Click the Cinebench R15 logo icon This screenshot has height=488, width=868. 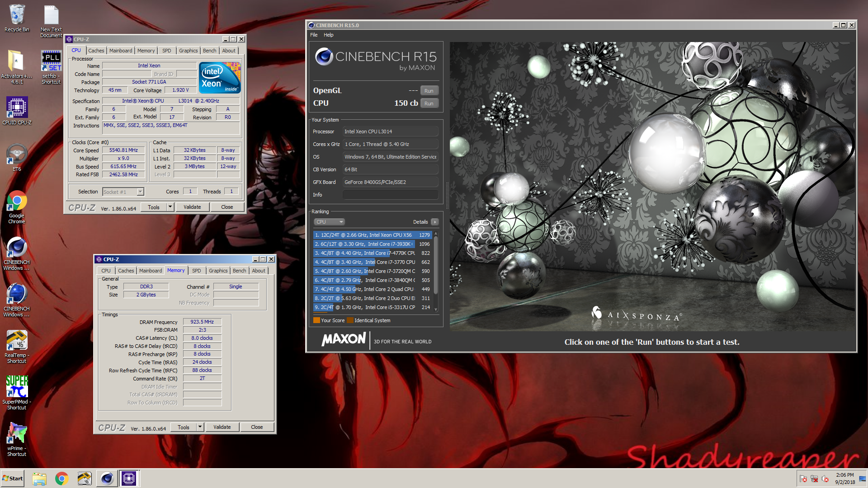pyautogui.click(x=324, y=57)
